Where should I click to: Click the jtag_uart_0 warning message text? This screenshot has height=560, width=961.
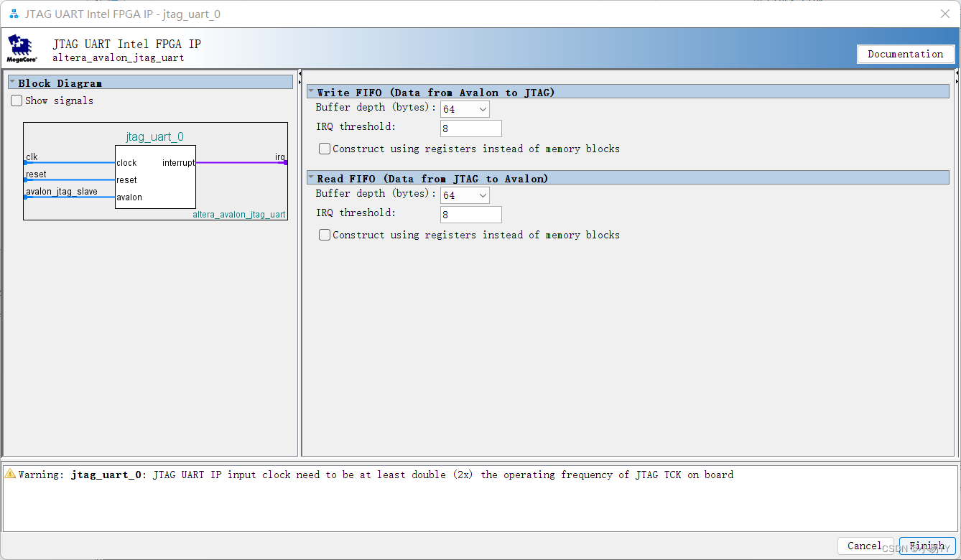[376, 475]
